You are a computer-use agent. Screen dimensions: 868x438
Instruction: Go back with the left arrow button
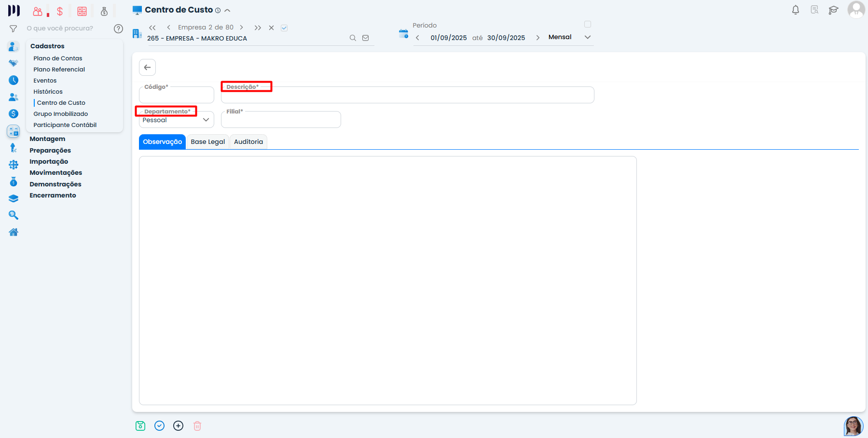coord(148,68)
